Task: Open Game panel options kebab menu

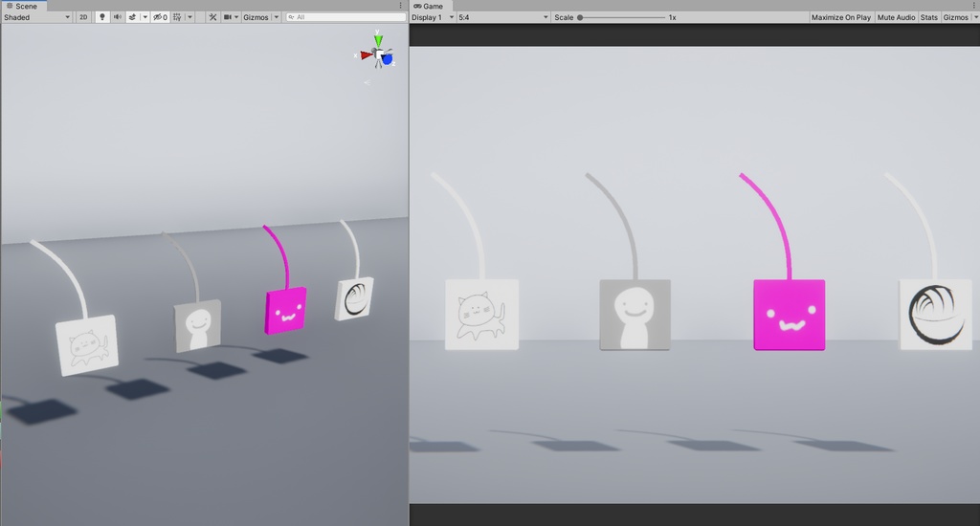Action: 973,6
